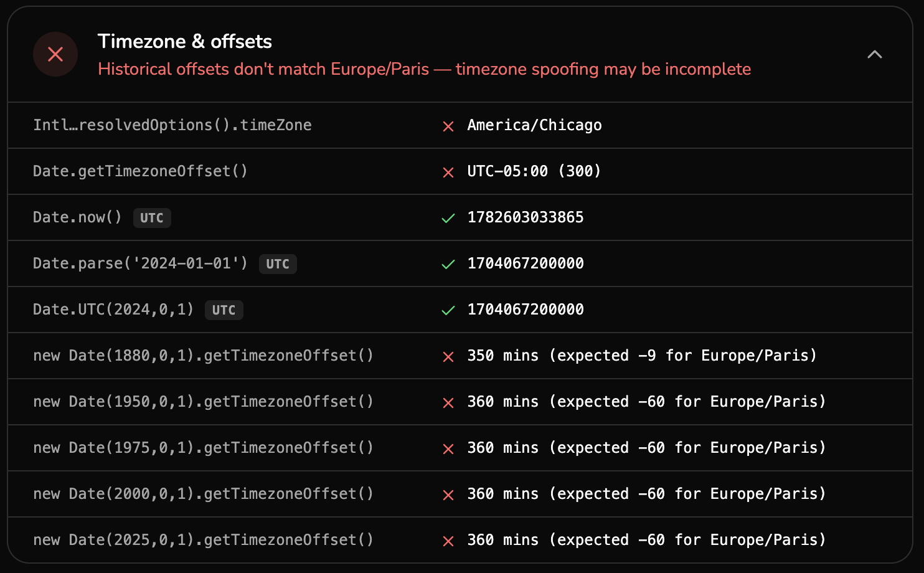Click the UTC badge next to Date.UTC(2024,0,1)
924x573 pixels.
(x=224, y=310)
